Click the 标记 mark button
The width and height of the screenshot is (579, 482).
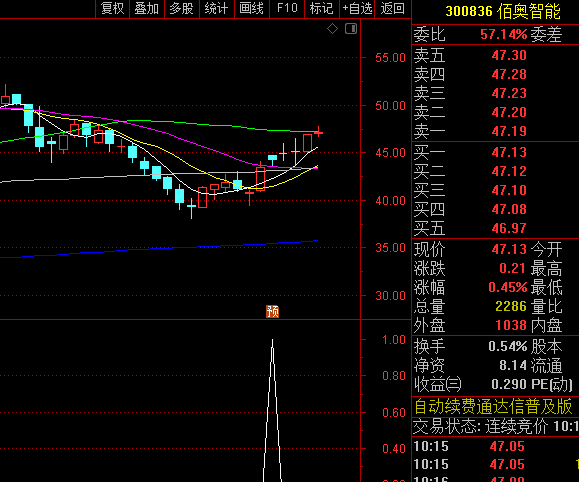322,8
